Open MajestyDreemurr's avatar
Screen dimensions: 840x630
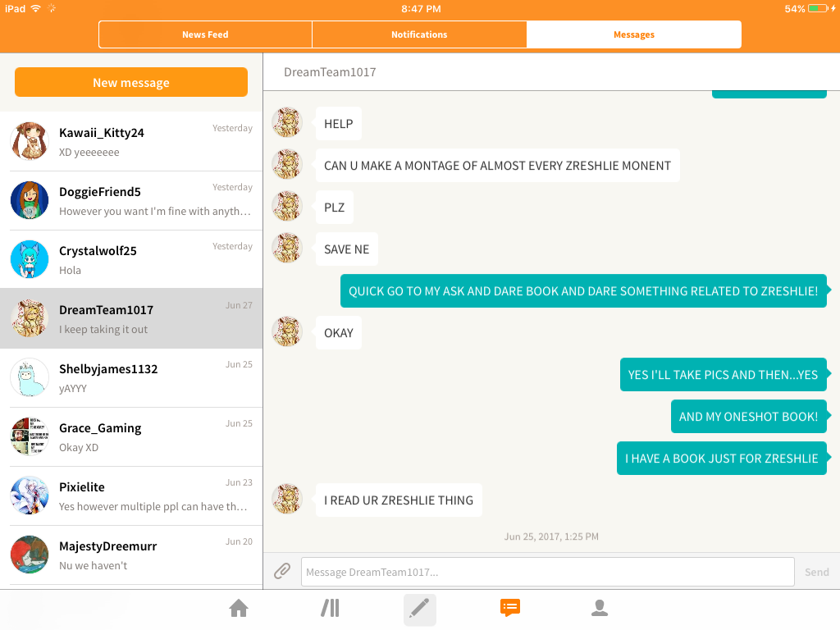click(30, 555)
